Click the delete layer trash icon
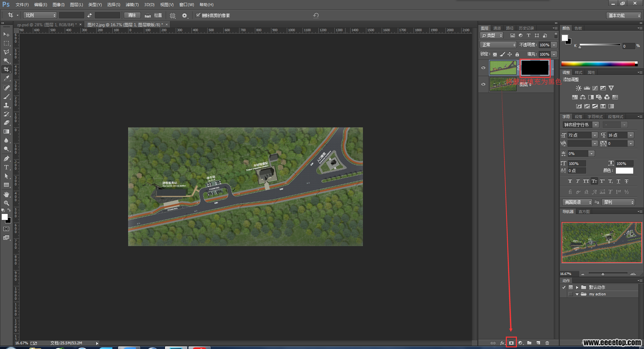Image resolution: width=644 pixels, height=349 pixels. [x=547, y=343]
